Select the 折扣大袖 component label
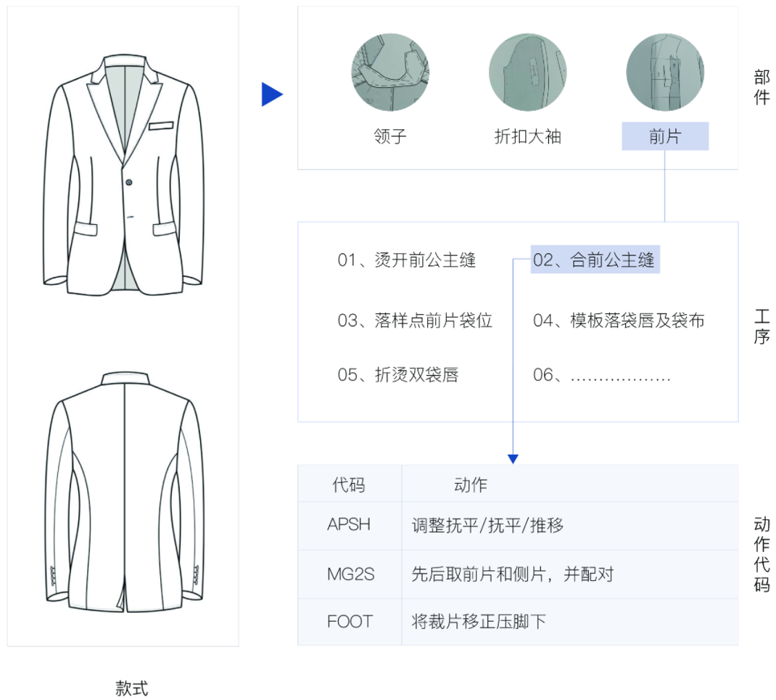Image resolution: width=776 pixels, height=700 pixels. pos(527,136)
